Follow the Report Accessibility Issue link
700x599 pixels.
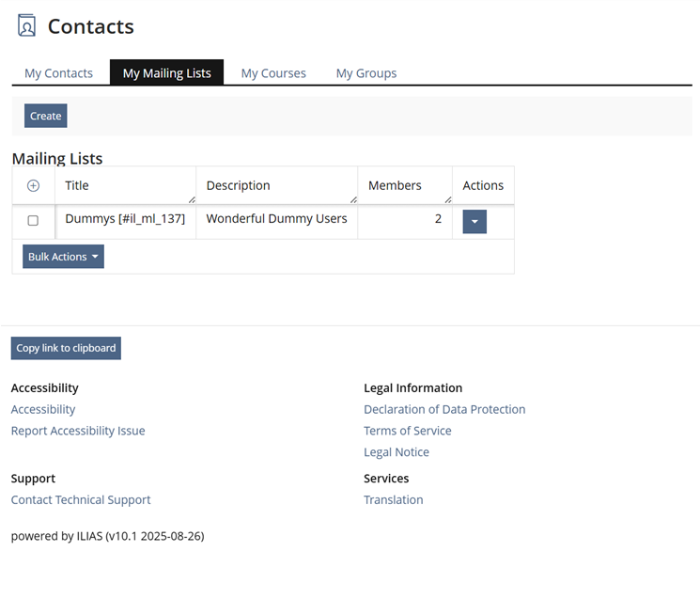click(78, 431)
